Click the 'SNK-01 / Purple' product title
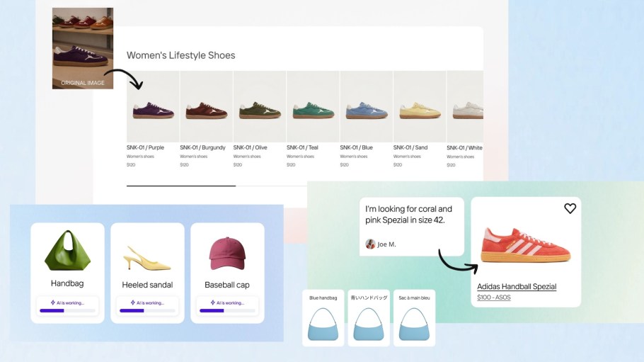Screen dimensions: 644x362 [145, 147]
